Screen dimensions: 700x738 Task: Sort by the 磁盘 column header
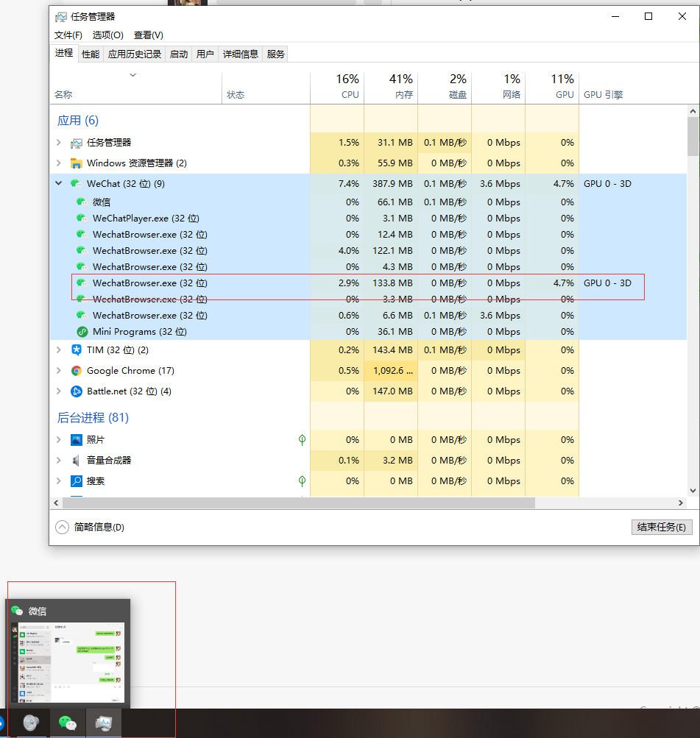(x=445, y=88)
